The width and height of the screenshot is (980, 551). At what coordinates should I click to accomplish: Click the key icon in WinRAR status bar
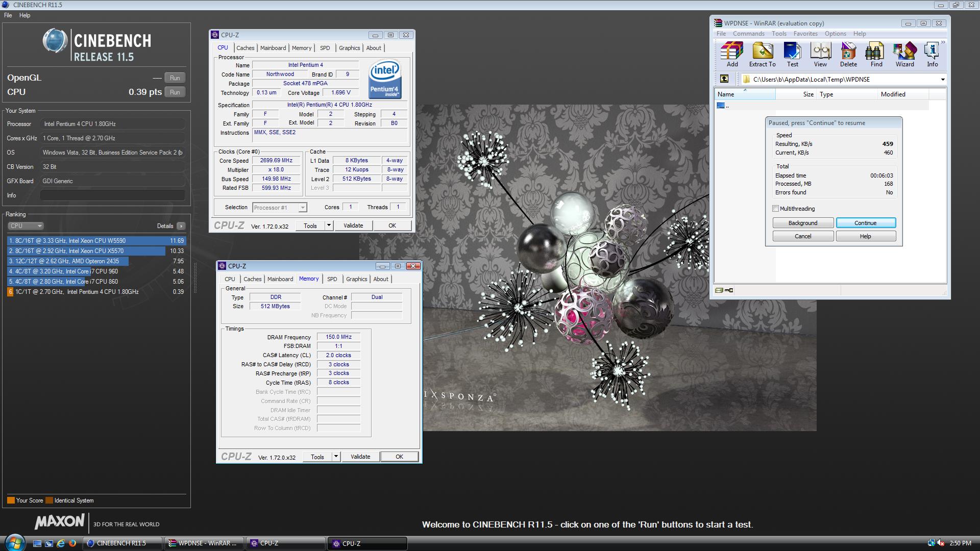(x=729, y=290)
